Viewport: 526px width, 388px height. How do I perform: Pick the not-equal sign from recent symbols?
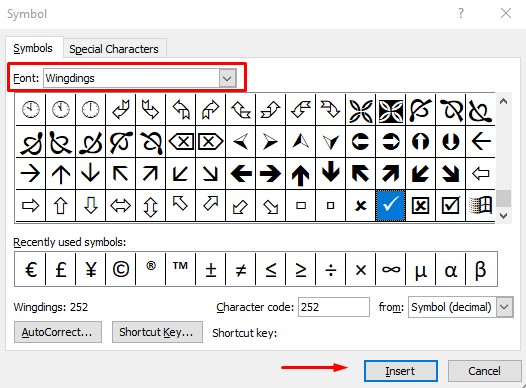[241, 269]
